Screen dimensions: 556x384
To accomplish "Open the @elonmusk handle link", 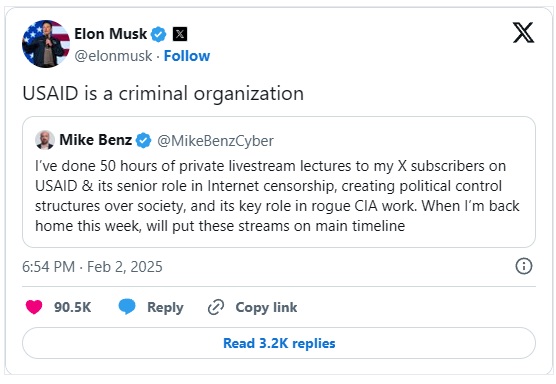I will (x=113, y=56).
